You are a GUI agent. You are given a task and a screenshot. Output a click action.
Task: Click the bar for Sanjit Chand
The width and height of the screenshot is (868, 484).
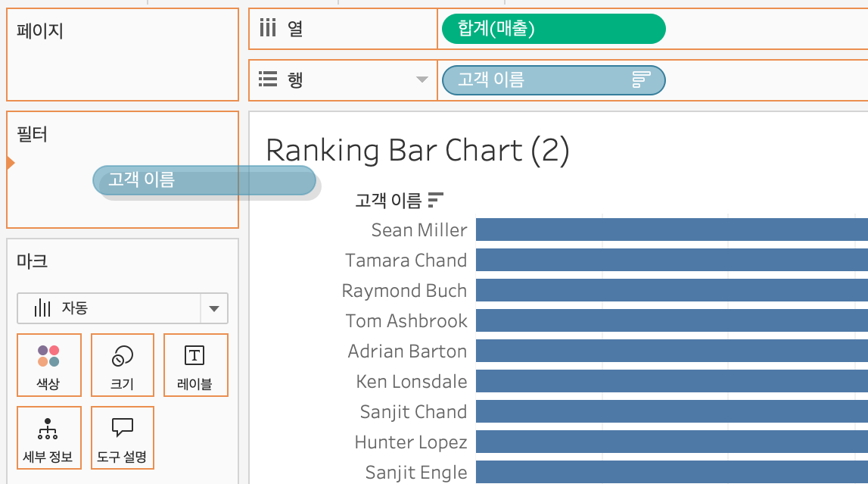click(x=672, y=411)
